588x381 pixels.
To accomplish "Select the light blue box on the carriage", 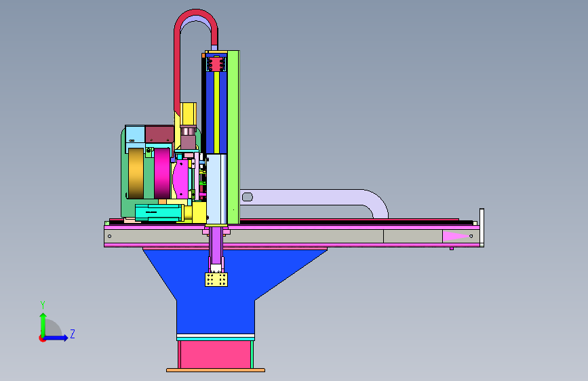I will coord(135,134).
